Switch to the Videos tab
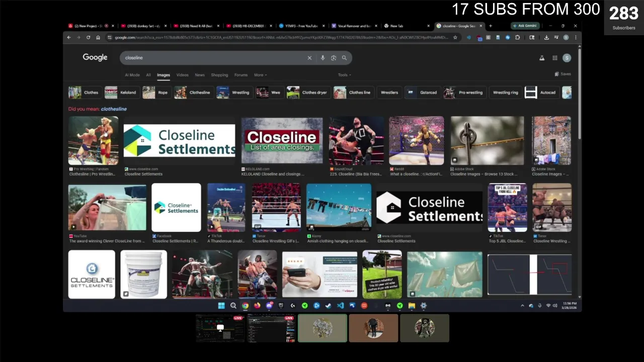 point(182,75)
